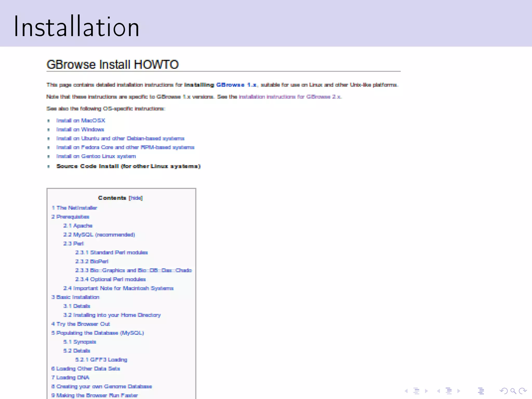Screen dimensions: 532x399
Task: Hide the Contents table via [hide]
Action: [x=136, y=198]
